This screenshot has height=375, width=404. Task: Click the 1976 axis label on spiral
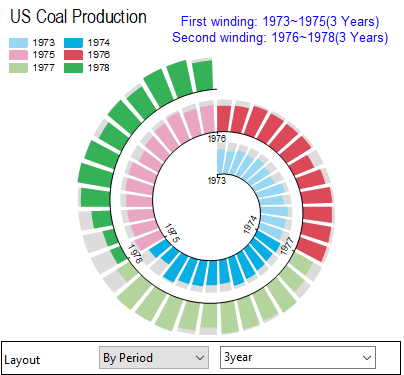[x=217, y=139]
